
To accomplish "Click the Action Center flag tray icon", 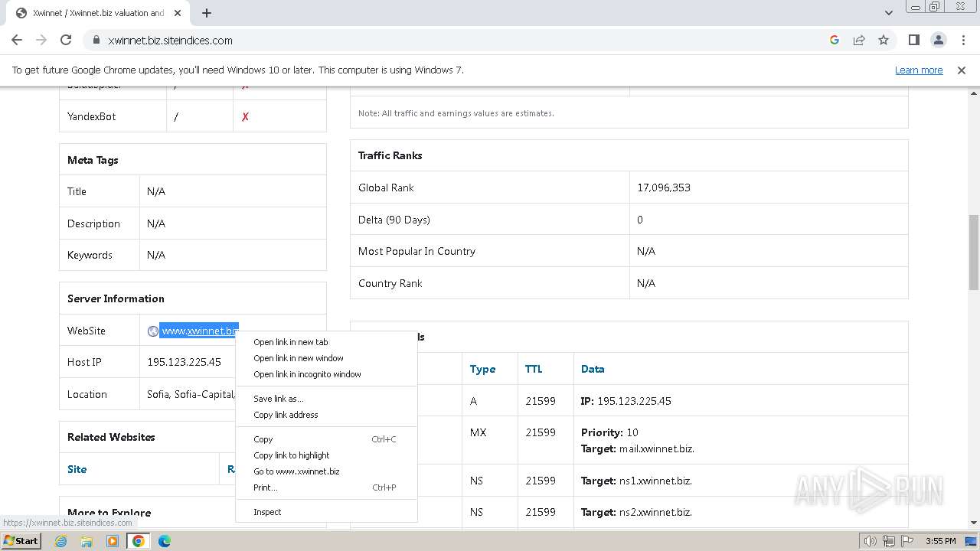I will click(x=906, y=541).
